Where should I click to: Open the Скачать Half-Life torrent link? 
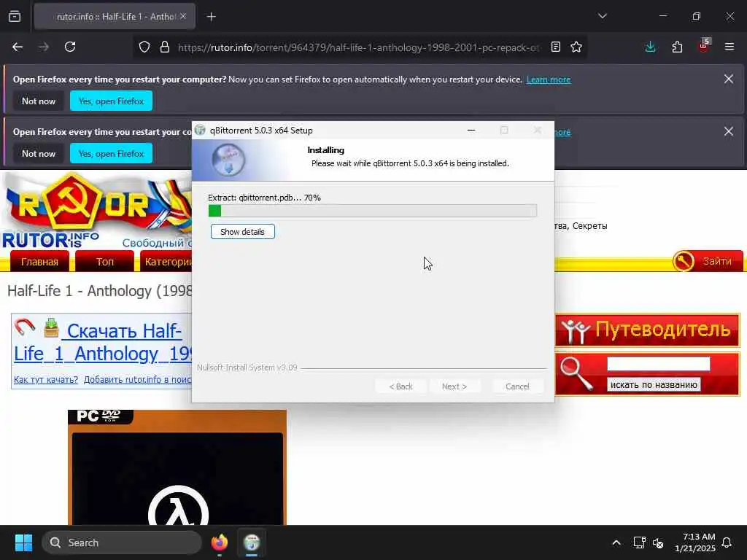(104, 342)
